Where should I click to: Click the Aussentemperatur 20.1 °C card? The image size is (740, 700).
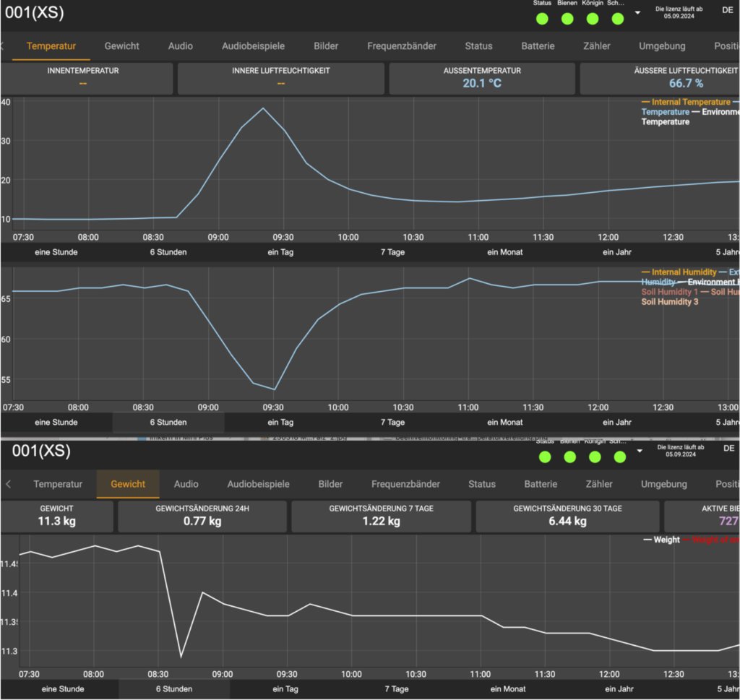point(482,78)
